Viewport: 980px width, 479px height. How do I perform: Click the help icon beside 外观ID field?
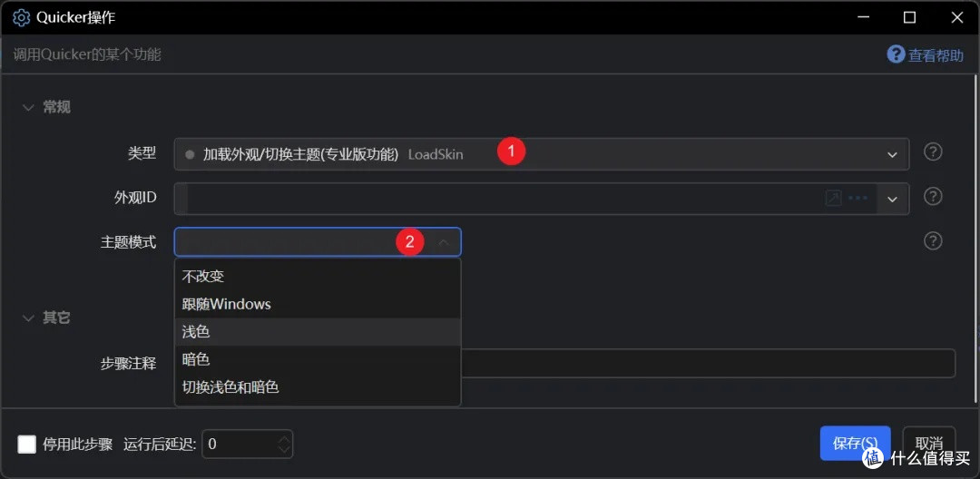[933, 197]
